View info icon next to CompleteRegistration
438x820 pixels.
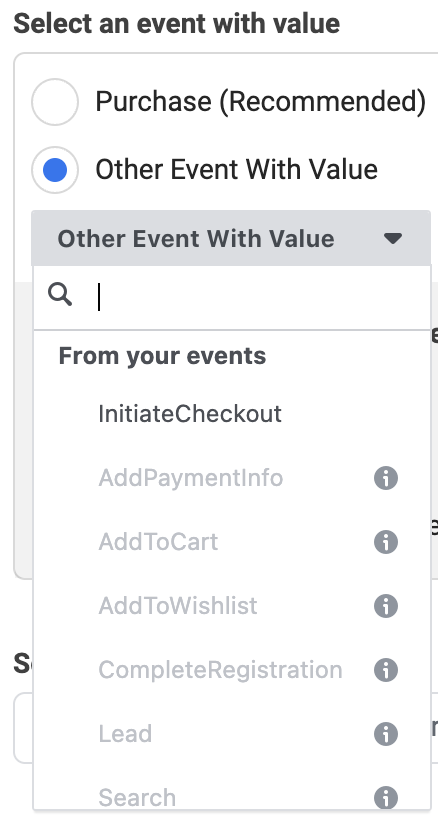[x=386, y=670]
